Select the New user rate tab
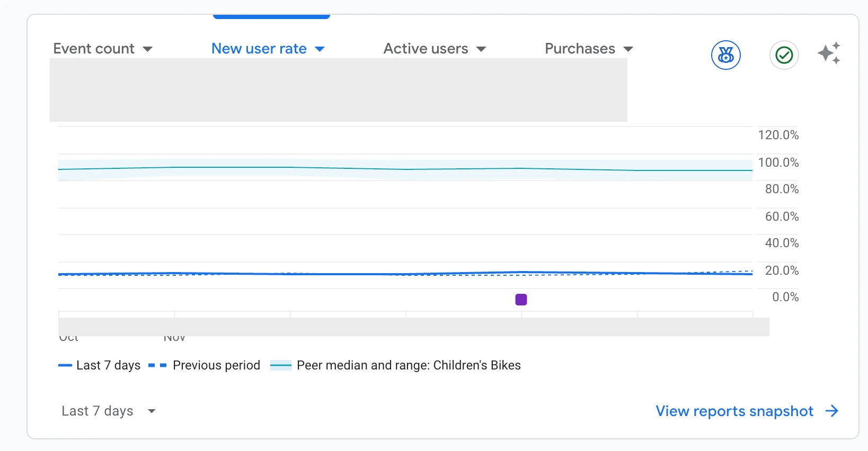 click(259, 49)
